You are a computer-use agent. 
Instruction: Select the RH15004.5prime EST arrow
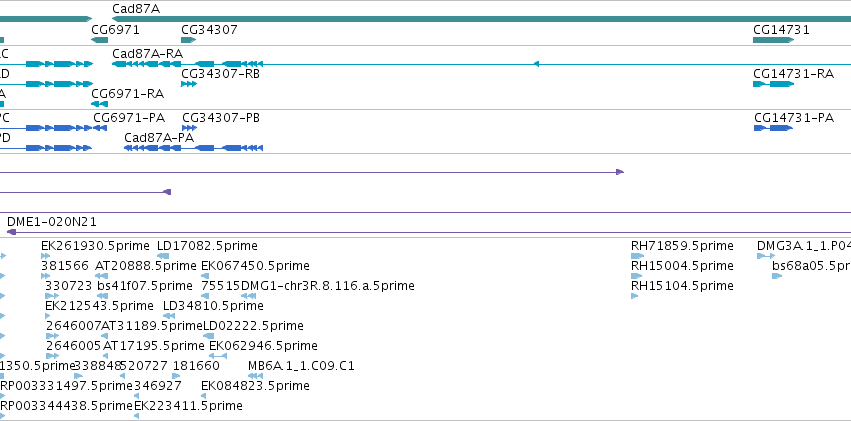point(635,276)
